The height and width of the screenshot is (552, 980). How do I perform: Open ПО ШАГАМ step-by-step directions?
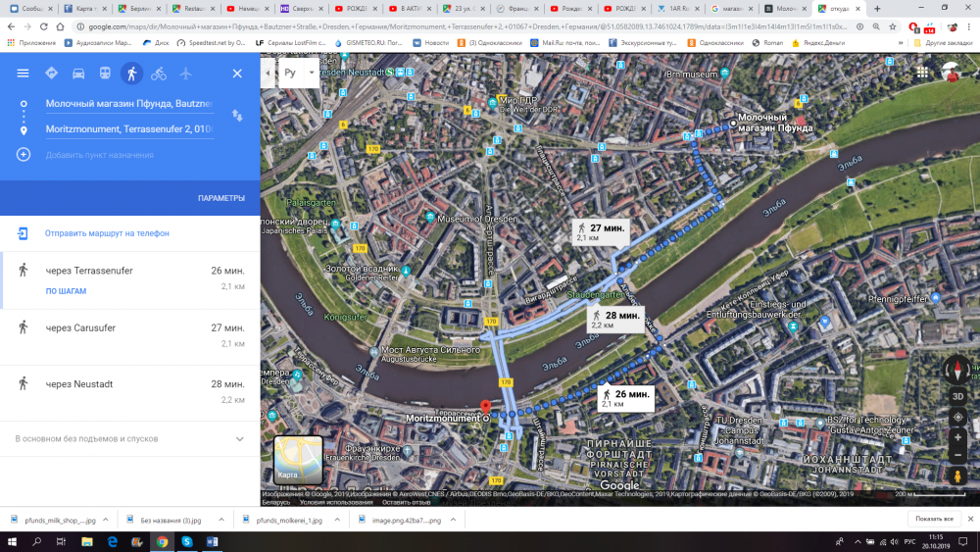(65, 291)
